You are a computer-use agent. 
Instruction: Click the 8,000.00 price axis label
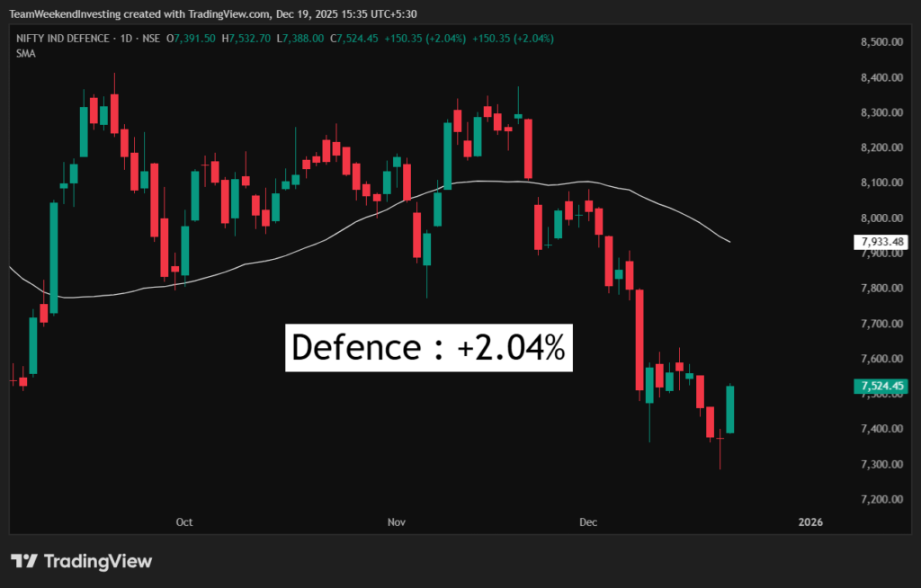click(881, 218)
